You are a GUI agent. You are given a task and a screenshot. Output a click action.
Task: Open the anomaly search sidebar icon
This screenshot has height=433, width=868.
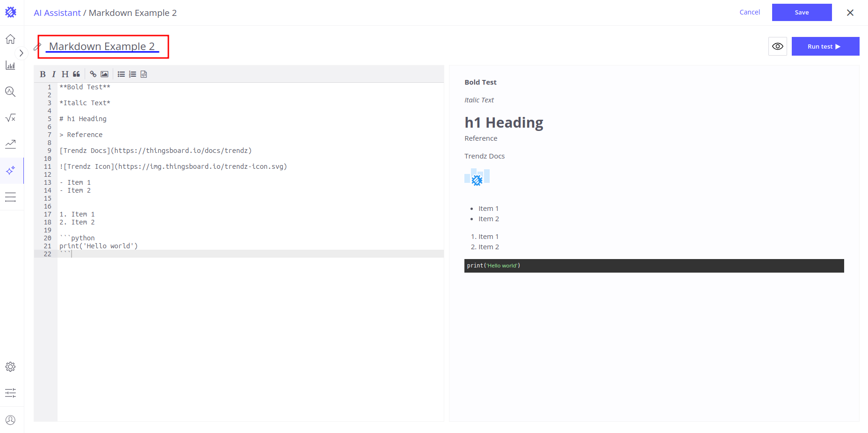tap(10, 92)
